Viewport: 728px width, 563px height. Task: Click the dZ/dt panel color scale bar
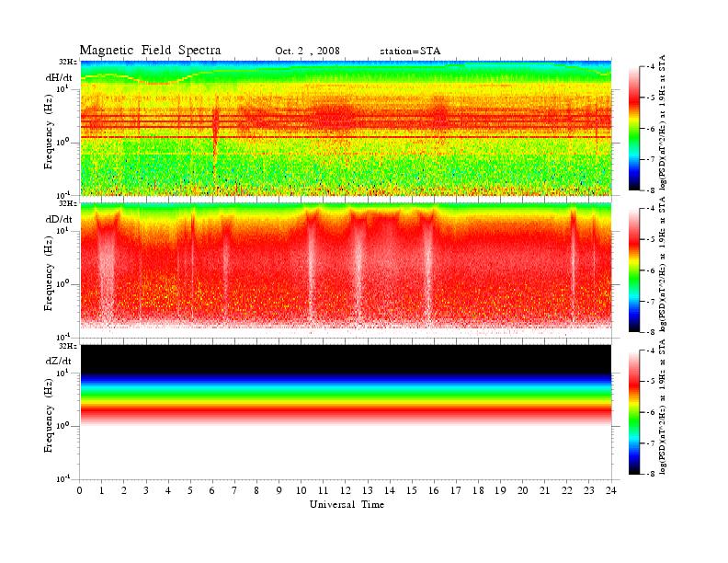[633, 412]
